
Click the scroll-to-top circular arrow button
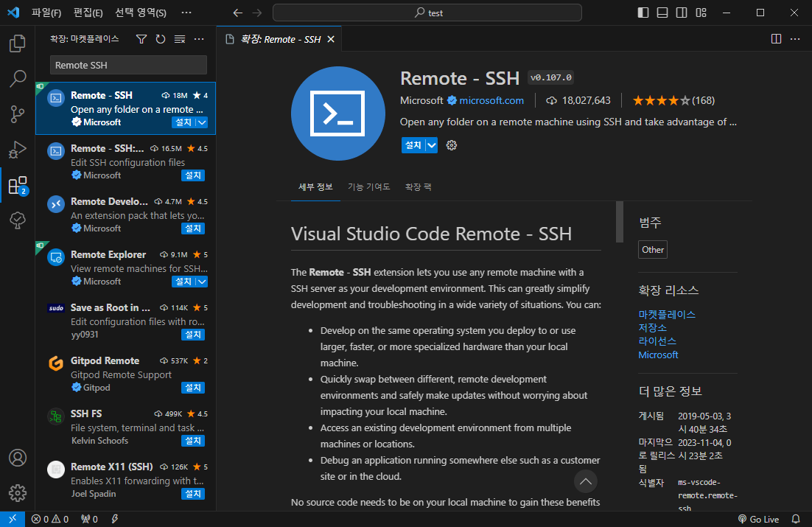[585, 481]
